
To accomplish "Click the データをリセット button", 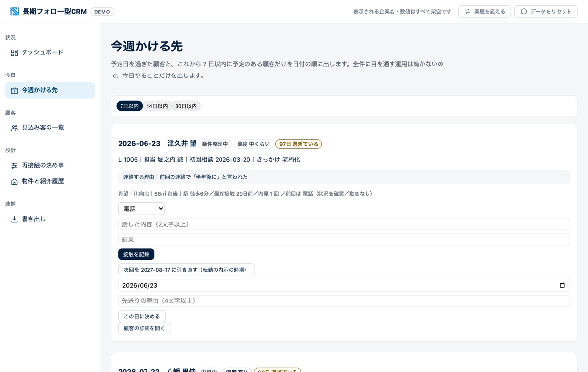I will pos(546,11).
